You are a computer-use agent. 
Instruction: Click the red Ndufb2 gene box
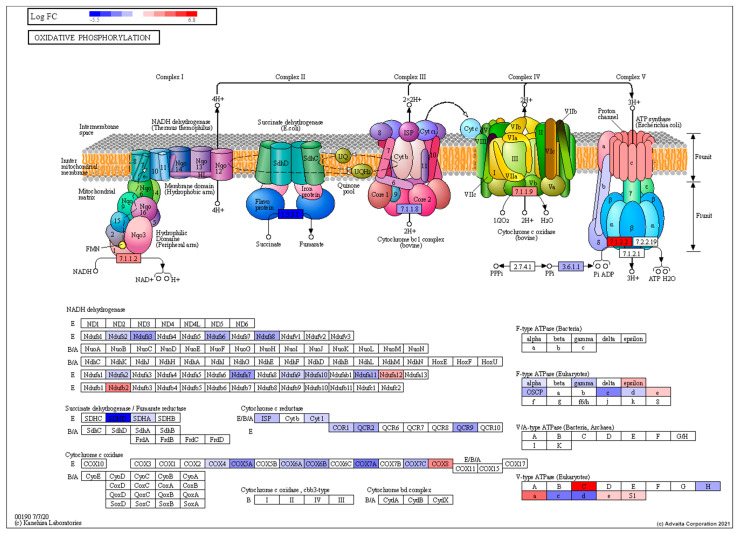118,388
